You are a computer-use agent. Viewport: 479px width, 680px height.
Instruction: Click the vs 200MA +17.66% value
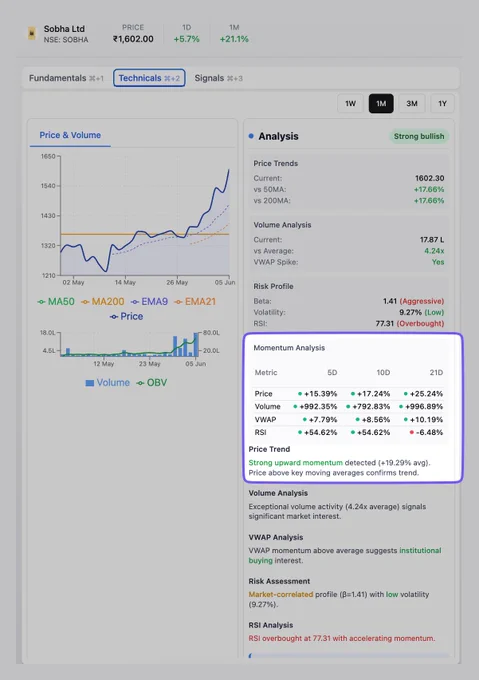pyautogui.click(x=429, y=201)
